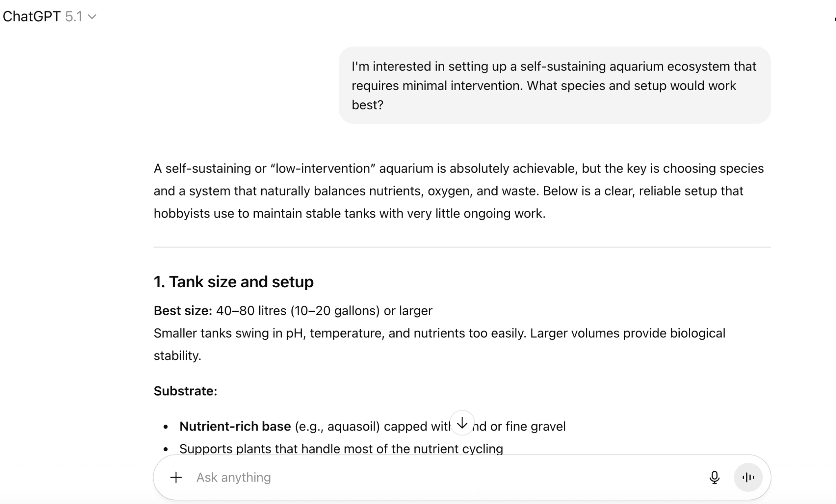Click the bold "Nutrient-rich base" text
Viewport: 836px width, 504px height.
coord(235,426)
